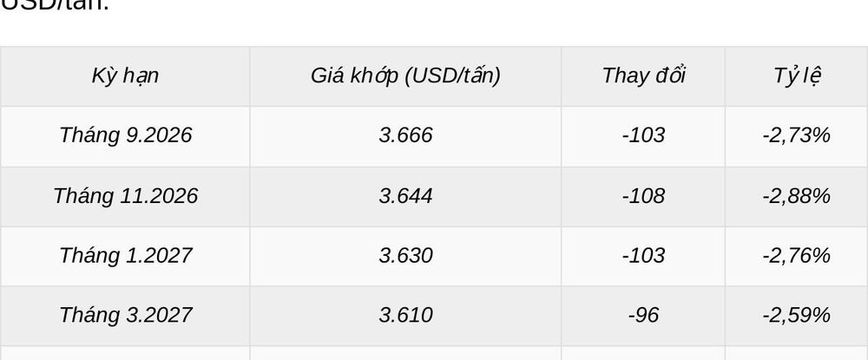The height and width of the screenshot is (360, 868).
Task: Select the 'Tháng 11.2026' cell
Action: click(126, 196)
